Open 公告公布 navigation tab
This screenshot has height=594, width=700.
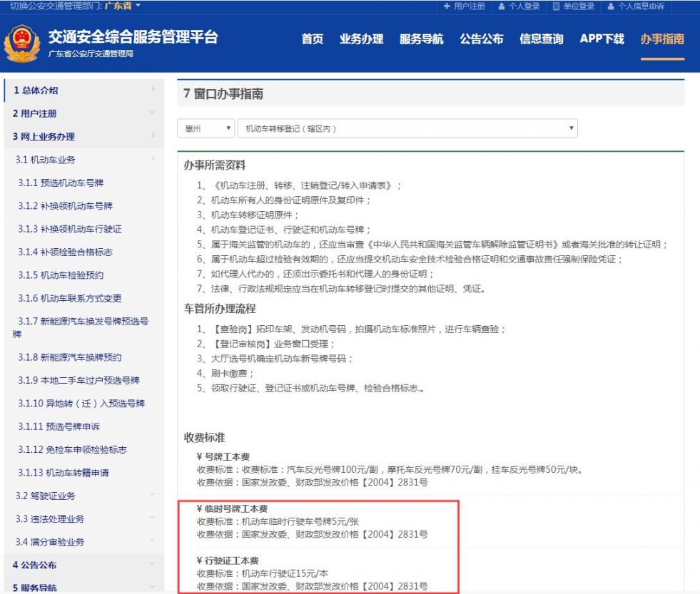pyautogui.click(x=482, y=39)
